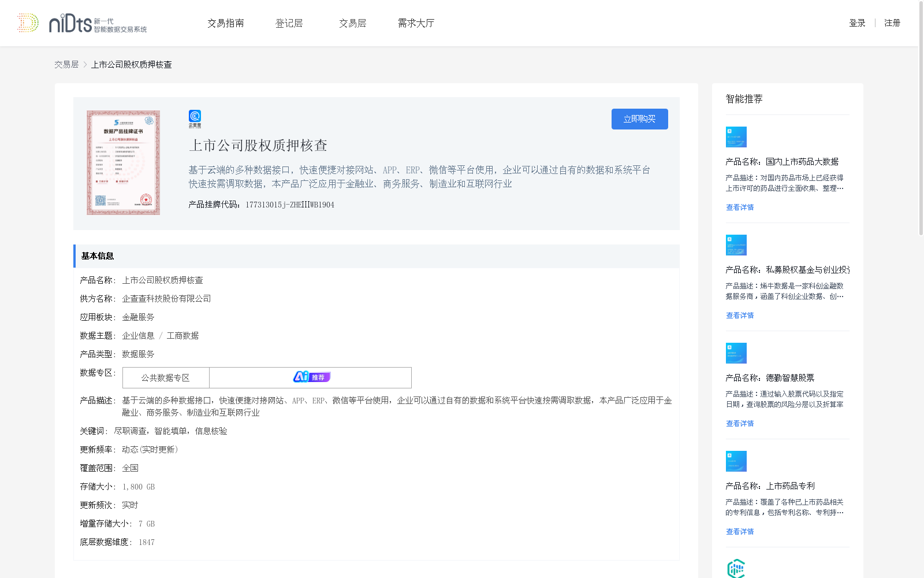Open the 交易指南 menu
Viewport: 924px width, 578px height.
pyautogui.click(x=226, y=23)
